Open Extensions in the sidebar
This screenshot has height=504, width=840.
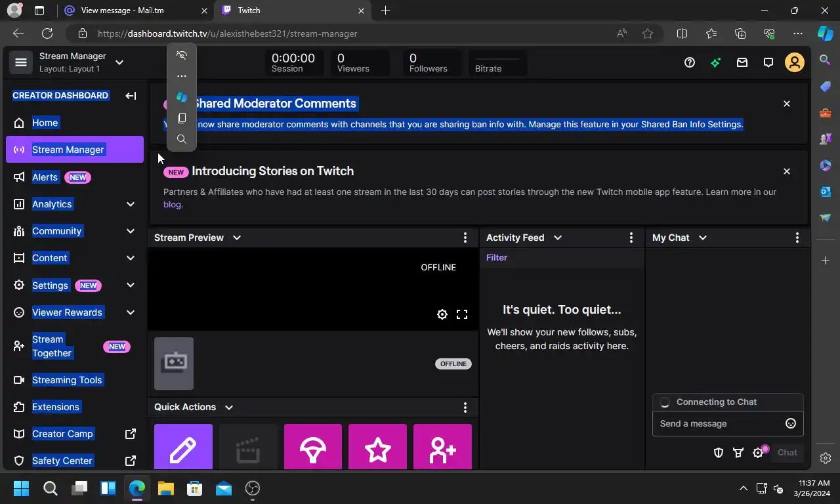point(75,407)
